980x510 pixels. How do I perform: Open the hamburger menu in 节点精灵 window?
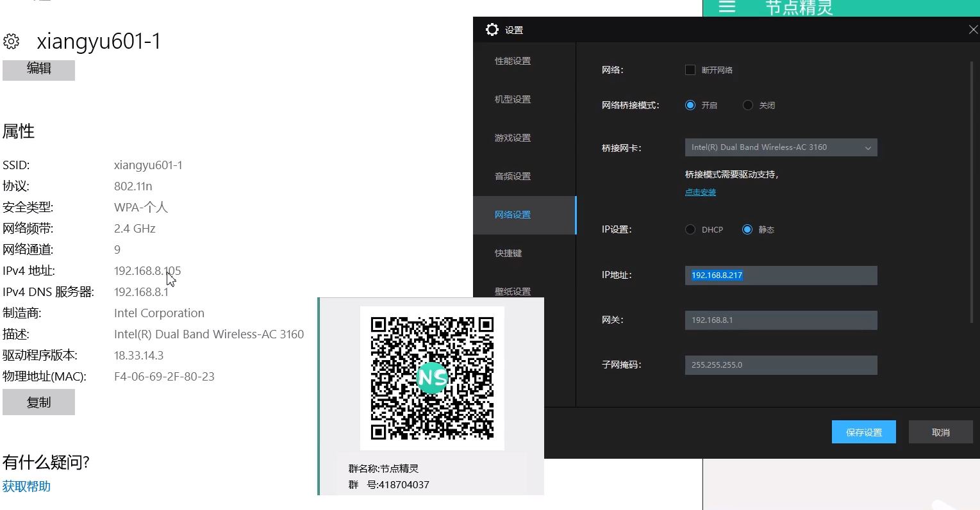[x=727, y=7]
